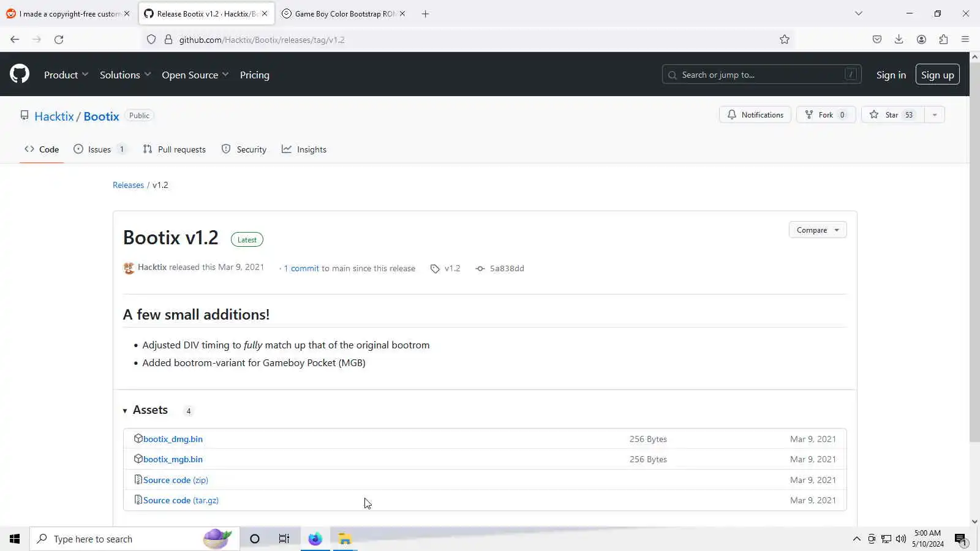View the 1 commit since release link
Screen dimensions: 980x551
click(301, 268)
